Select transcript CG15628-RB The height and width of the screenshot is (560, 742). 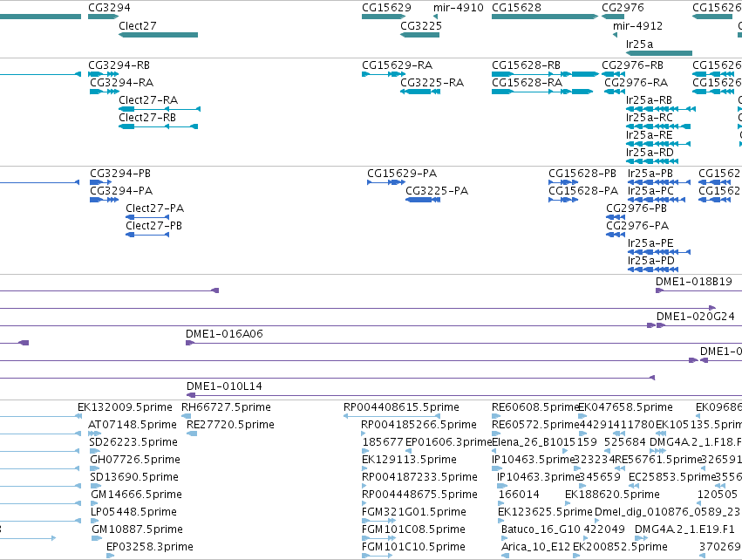click(x=545, y=74)
